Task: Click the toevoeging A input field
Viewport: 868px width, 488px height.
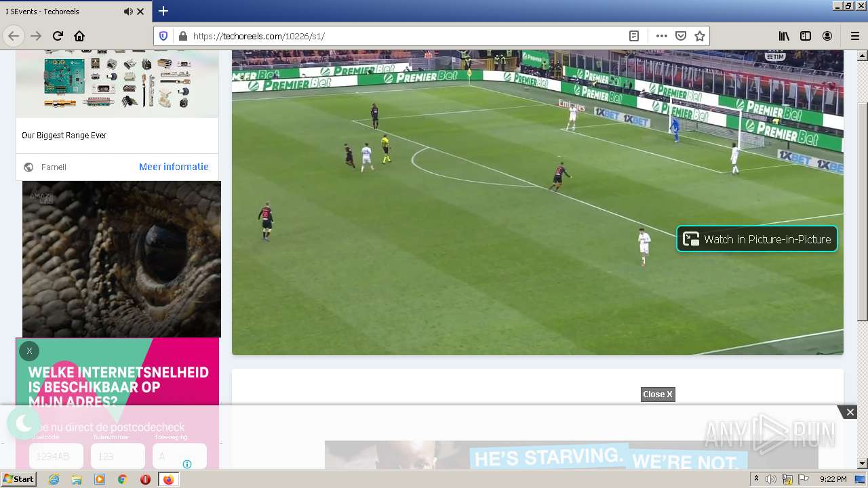Action: [x=180, y=456]
